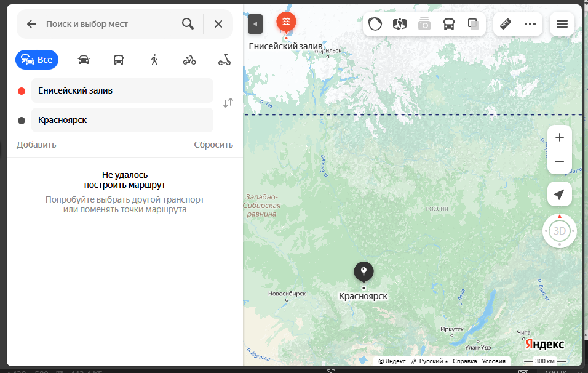The image size is (588, 373).
Task: Select the scooter route mode
Action: (224, 60)
